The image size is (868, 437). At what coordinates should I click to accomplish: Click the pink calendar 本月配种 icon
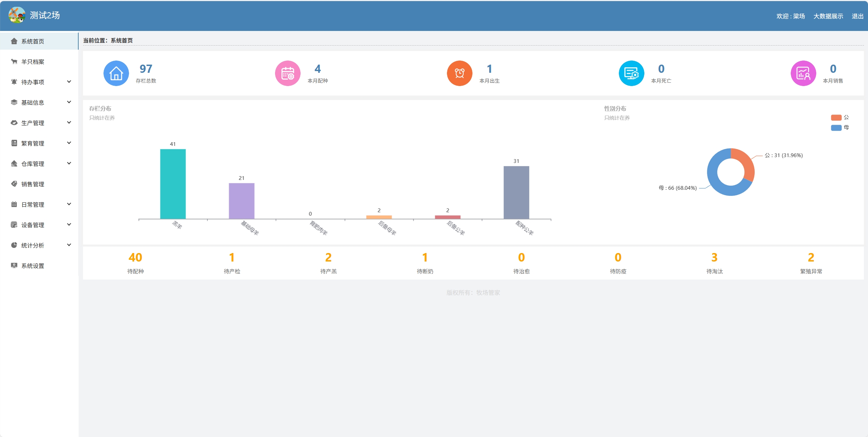coord(288,73)
